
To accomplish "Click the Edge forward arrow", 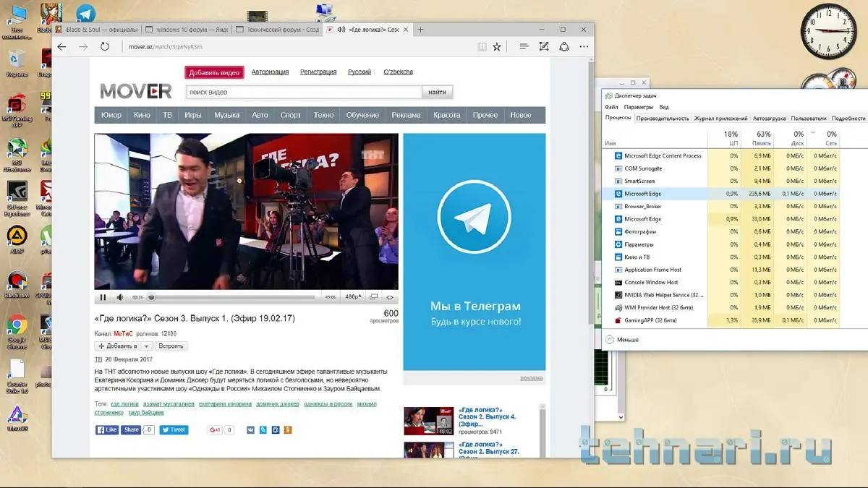I will 83,46.
